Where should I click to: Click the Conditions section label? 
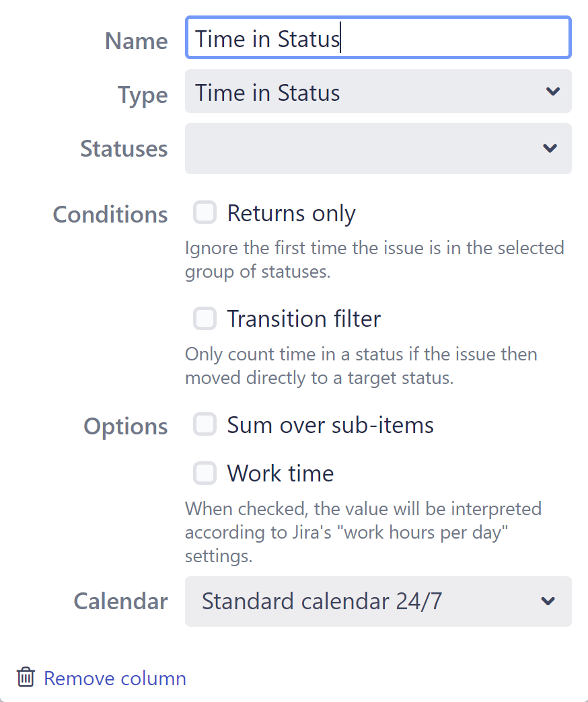[110, 214]
